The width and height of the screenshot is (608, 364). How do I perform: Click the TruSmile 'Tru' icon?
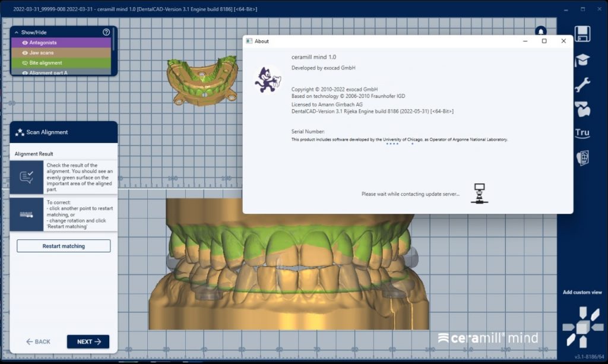pyautogui.click(x=582, y=133)
